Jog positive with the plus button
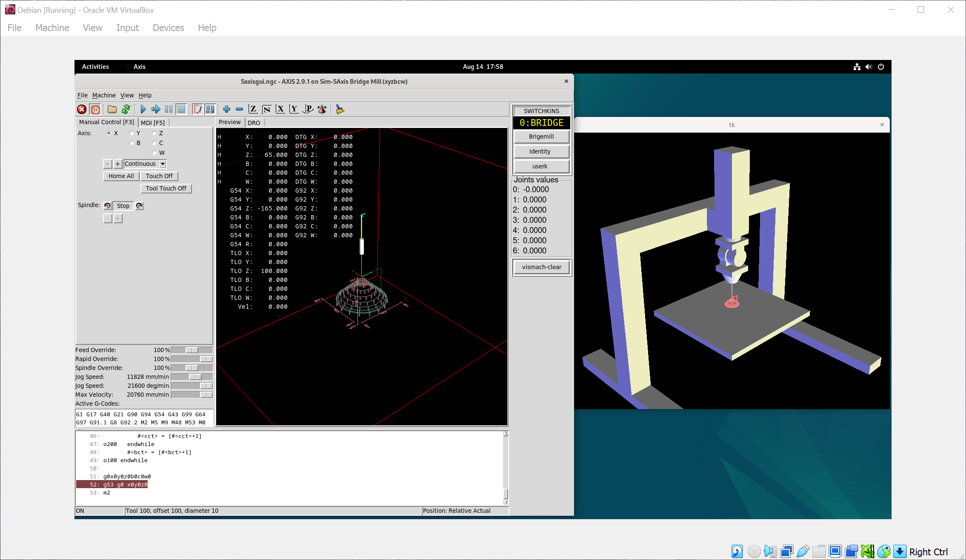Image resolution: width=966 pixels, height=560 pixels. pos(118,164)
